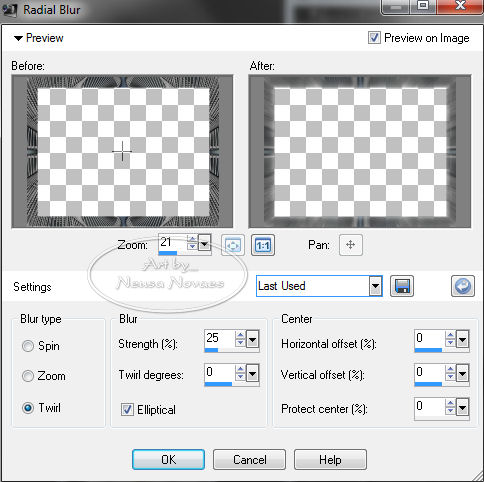The width and height of the screenshot is (484, 482).
Task: Open the Last Used presets dropdown
Action: [375, 286]
